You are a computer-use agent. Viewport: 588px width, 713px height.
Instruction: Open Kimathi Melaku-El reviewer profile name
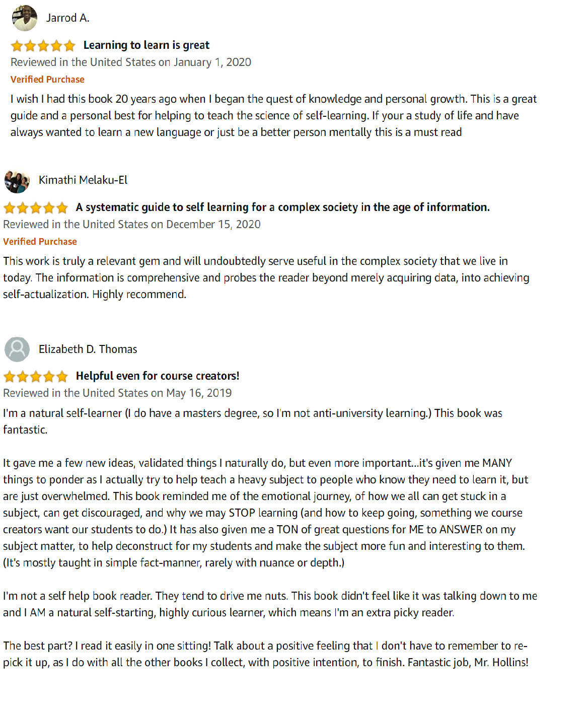coord(83,180)
